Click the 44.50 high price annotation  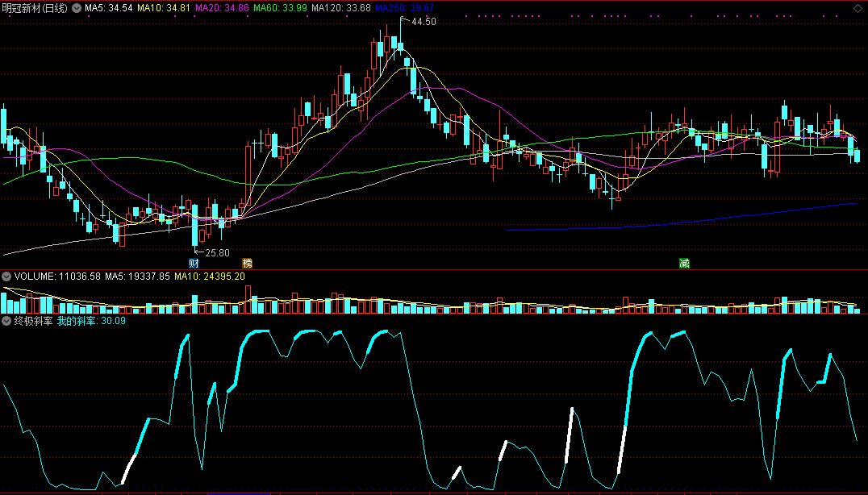point(424,22)
